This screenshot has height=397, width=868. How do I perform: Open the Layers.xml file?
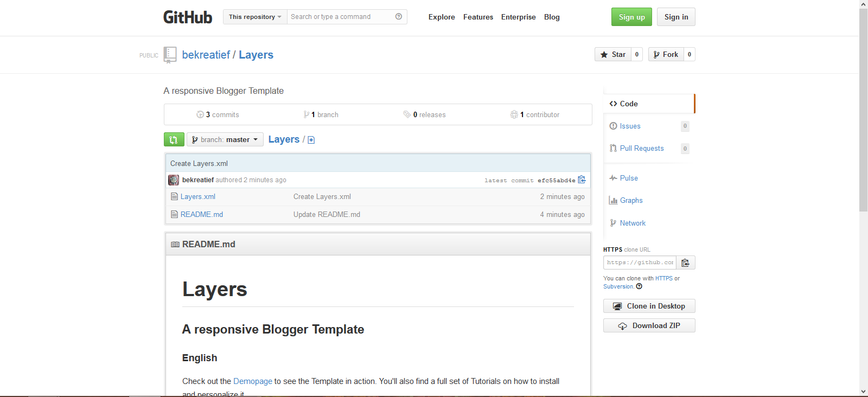pyautogui.click(x=198, y=197)
